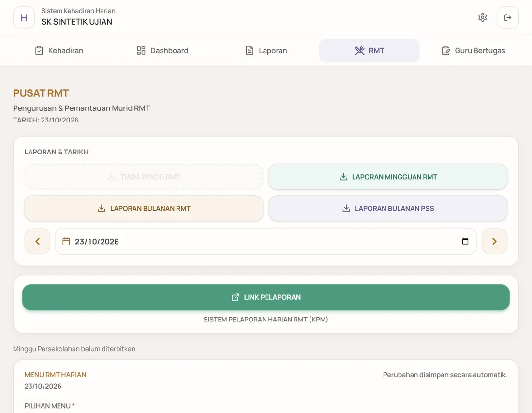The width and height of the screenshot is (532, 413).
Task: Click the calendar icon beside 23/10/2026
Action: pos(66,241)
